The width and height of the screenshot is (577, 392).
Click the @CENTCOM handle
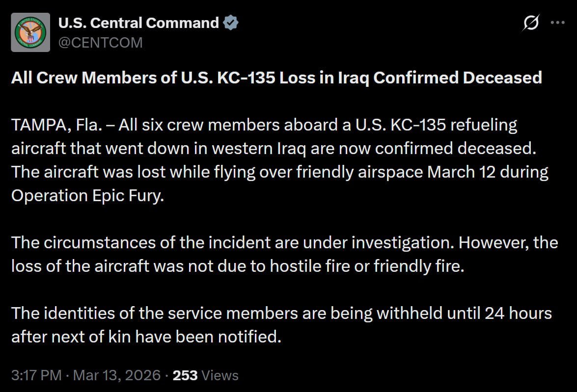click(x=100, y=43)
